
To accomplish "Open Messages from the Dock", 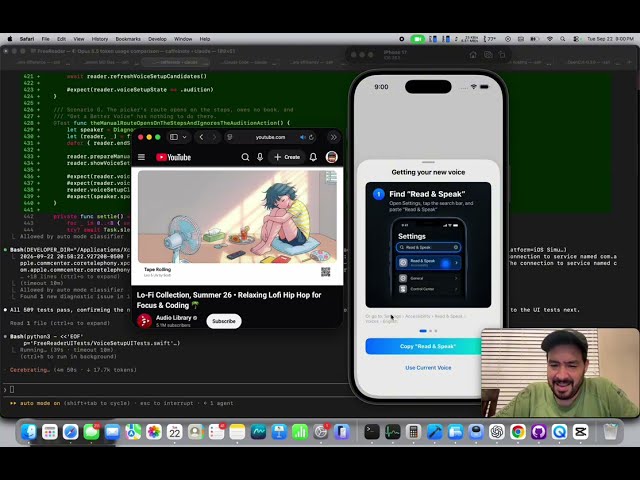I will click(x=91, y=432).
